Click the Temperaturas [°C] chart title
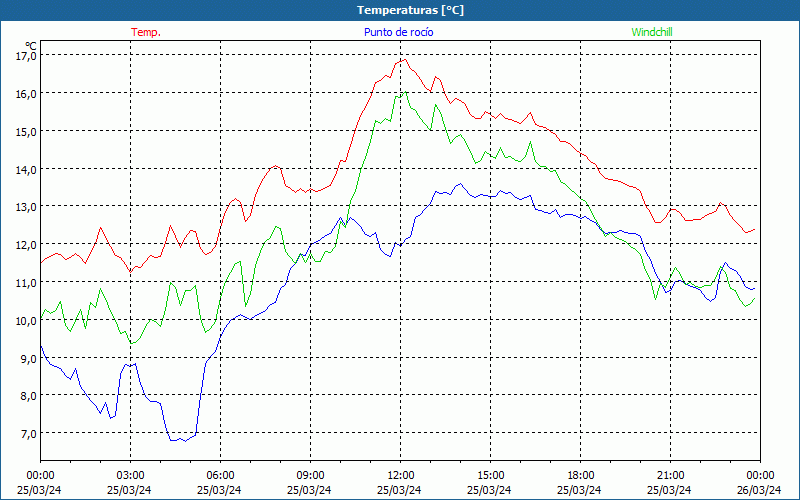 coord(410,10)
